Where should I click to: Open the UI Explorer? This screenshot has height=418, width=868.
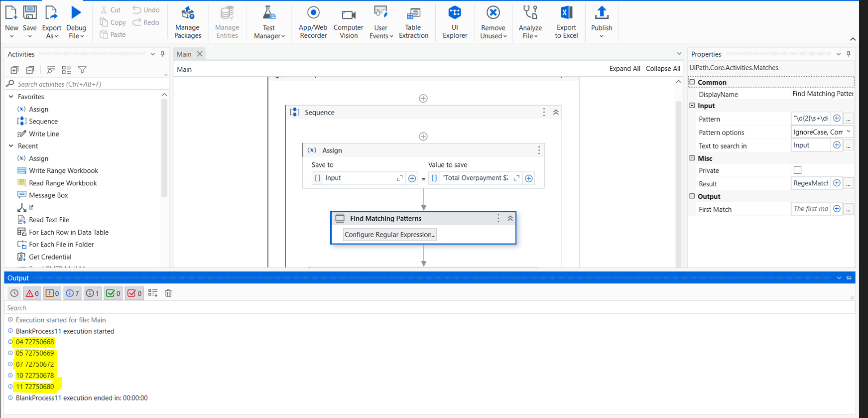(x=455, y=21)
